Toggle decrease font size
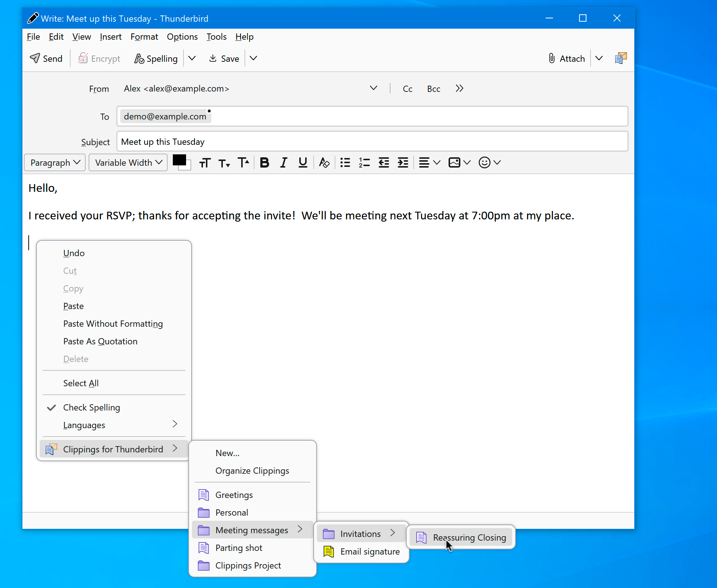The width and height of the screenshot is (717, 588). click(224, 162)
